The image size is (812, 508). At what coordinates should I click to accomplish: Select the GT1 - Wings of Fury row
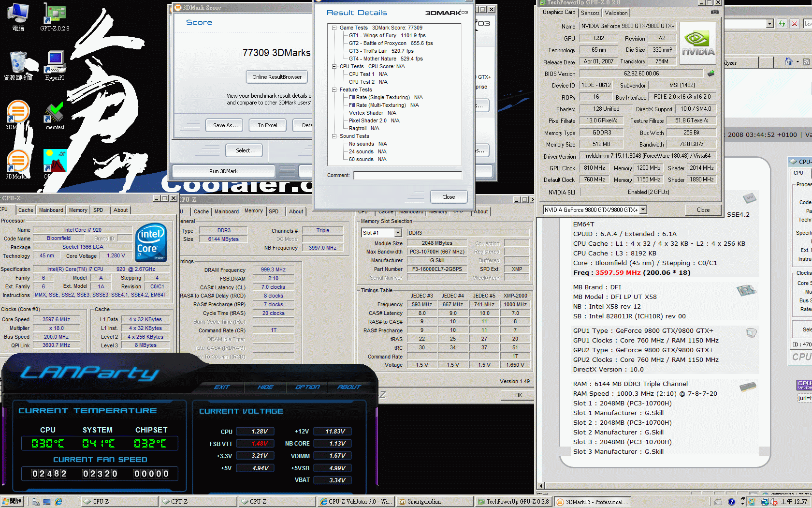tap(387, 35)
